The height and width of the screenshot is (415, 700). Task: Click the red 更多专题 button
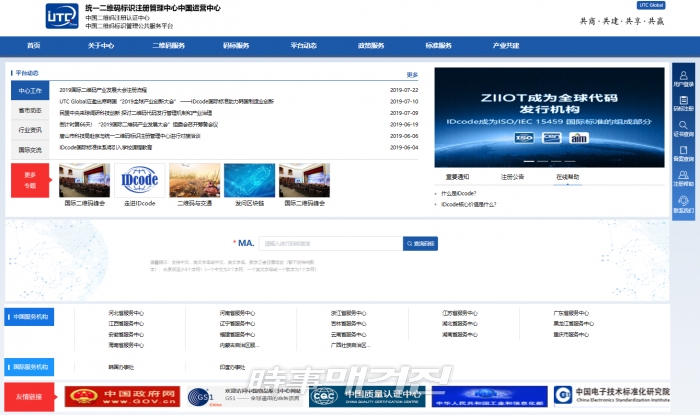point(30,180)
